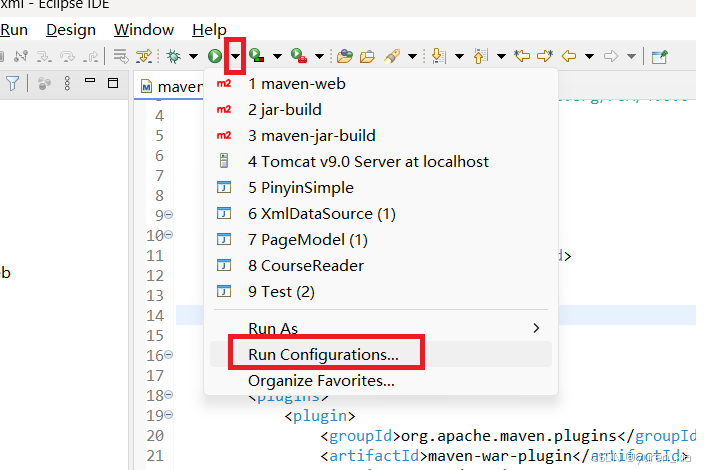The height and width of the screenshot is (470, 704).
Task: Click the 'plugin' tag on line 19
Action: [x=320, y=416]
